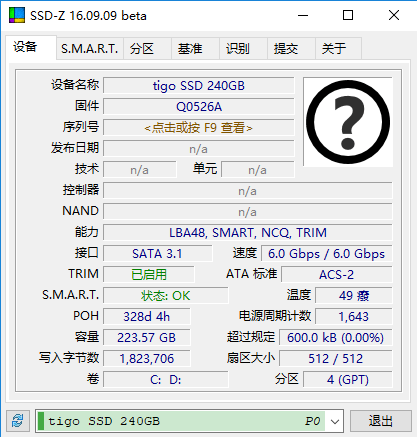Click the 退出 exit button
Viewport: 417px width, 437px height.
pyautogui.click(x=381, y=421)
